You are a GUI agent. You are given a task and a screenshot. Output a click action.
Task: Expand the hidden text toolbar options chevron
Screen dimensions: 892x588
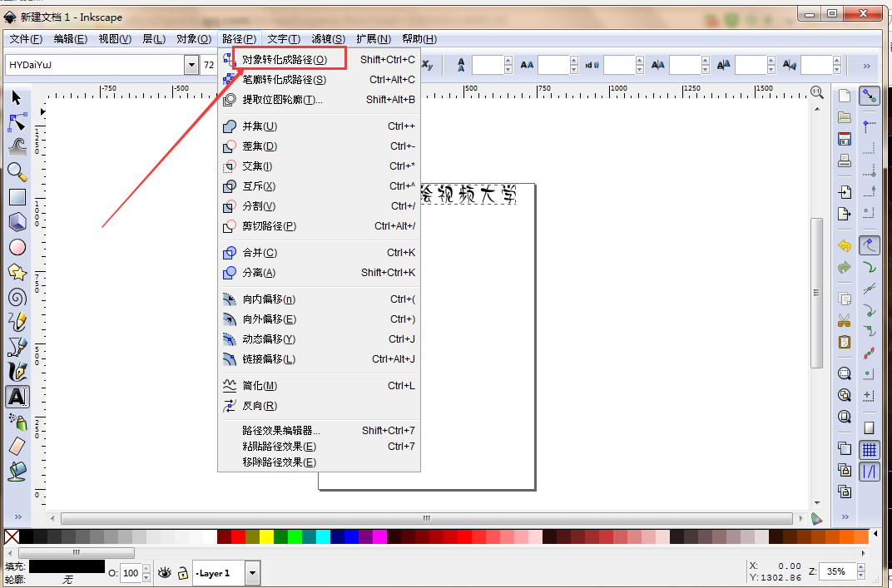866,66
